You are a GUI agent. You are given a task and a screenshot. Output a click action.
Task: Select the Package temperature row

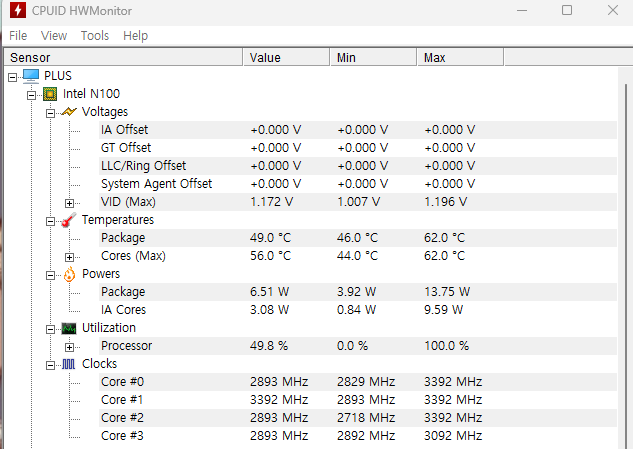[358, 238]
